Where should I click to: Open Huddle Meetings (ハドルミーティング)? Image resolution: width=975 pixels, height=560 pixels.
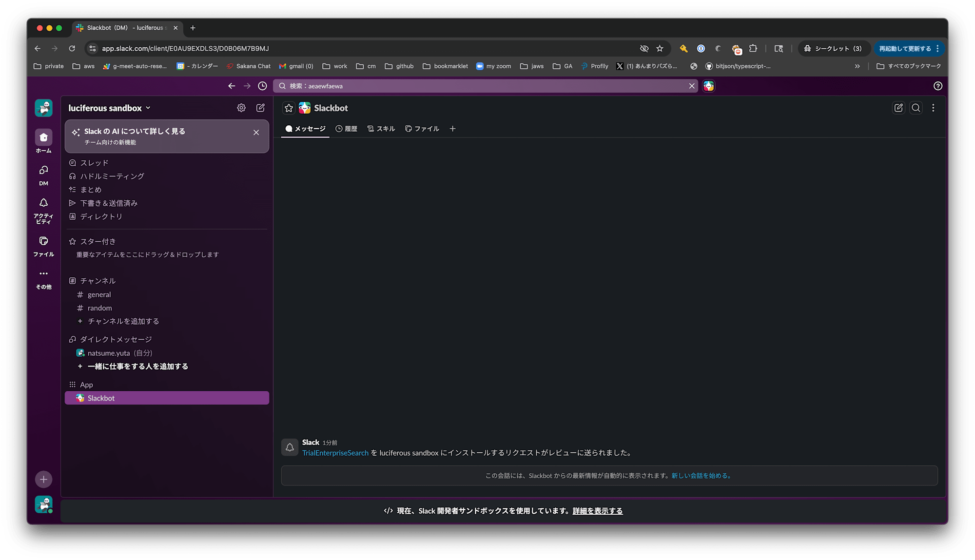[167, 176]
